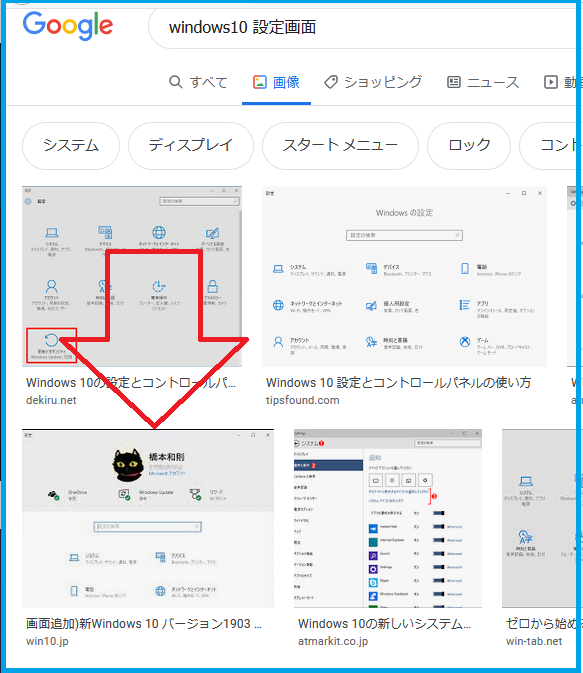
Task: Click the video play icon after ニュース
Action: pos(551,82)
